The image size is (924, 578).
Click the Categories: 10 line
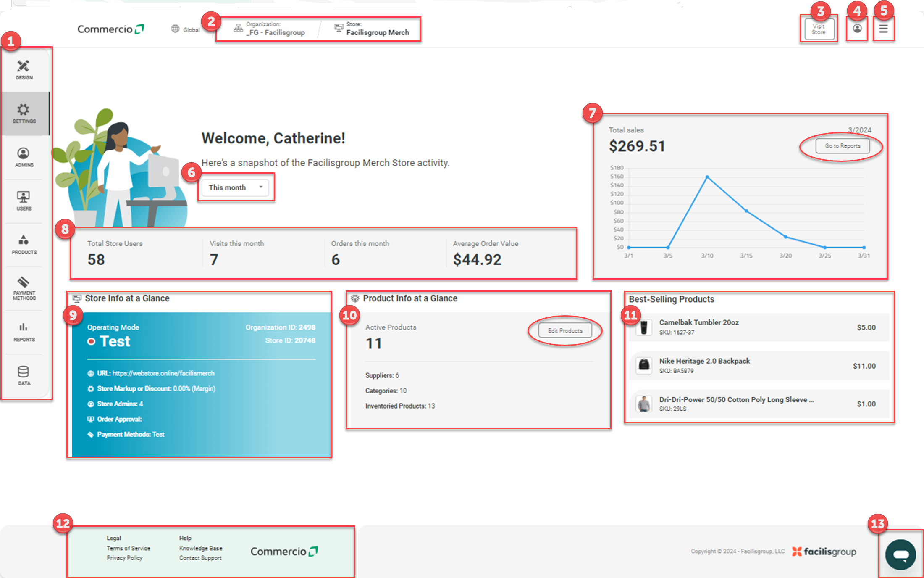point(386,391)
